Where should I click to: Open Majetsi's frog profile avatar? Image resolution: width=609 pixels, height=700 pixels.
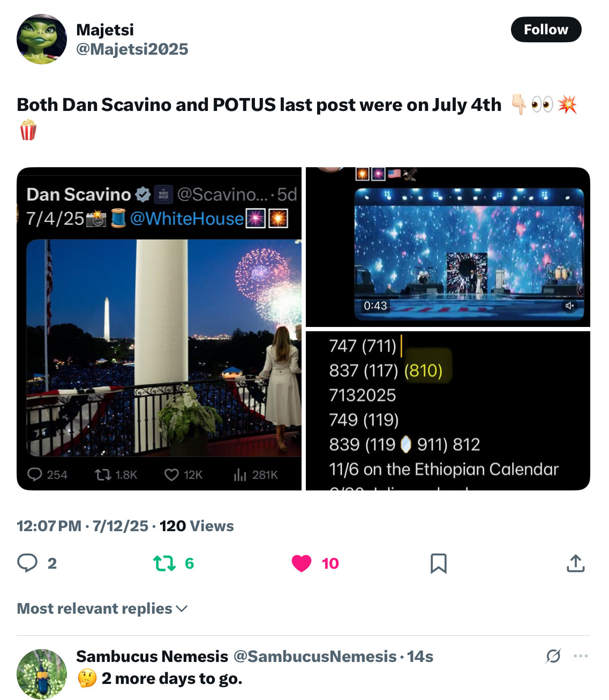42,39
